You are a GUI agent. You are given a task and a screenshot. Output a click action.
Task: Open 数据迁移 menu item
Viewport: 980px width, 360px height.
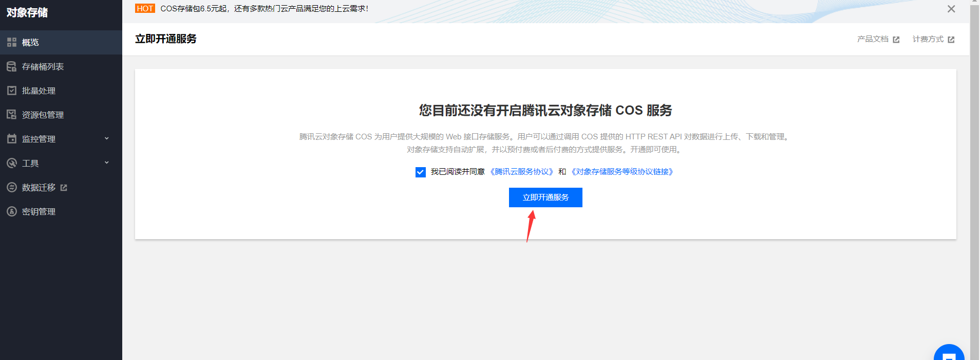61,187
